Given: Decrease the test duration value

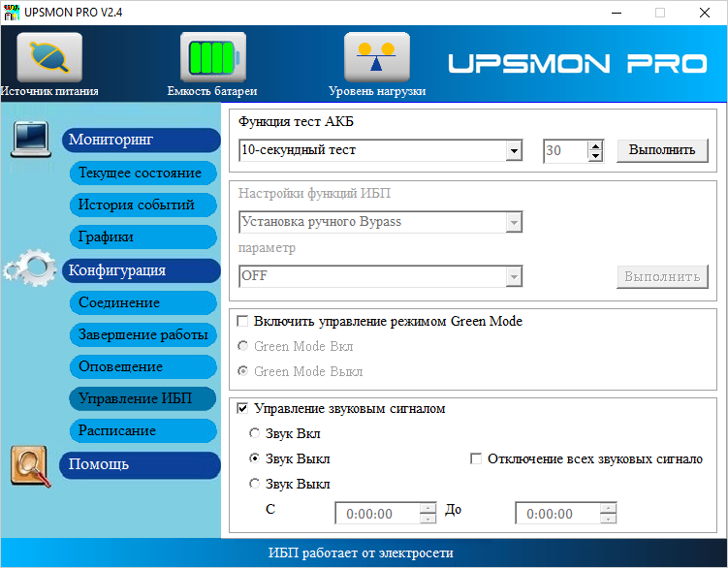Looking at the screenshot, I should point(595,156).
